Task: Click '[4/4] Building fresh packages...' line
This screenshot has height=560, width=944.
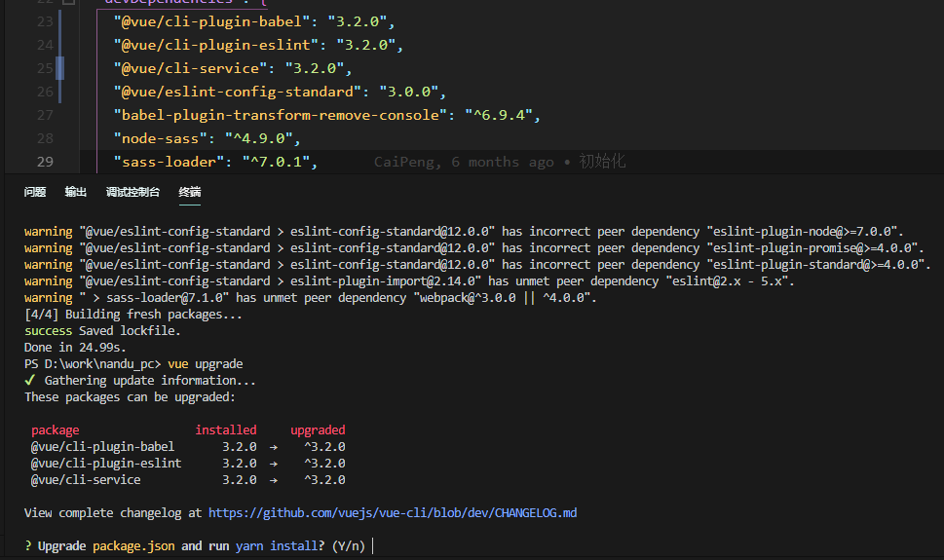Action: (133, 315)
